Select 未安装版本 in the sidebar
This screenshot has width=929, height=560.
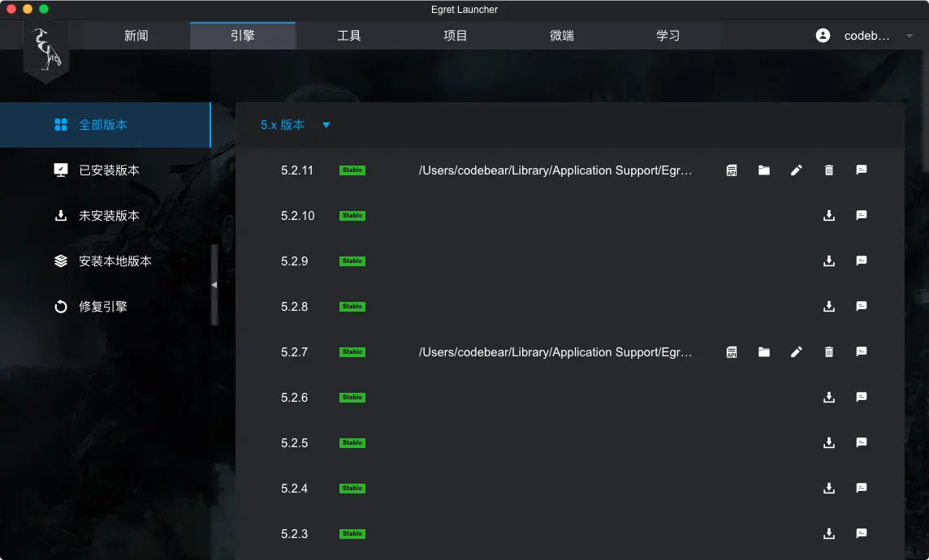[x=106, y=215]
